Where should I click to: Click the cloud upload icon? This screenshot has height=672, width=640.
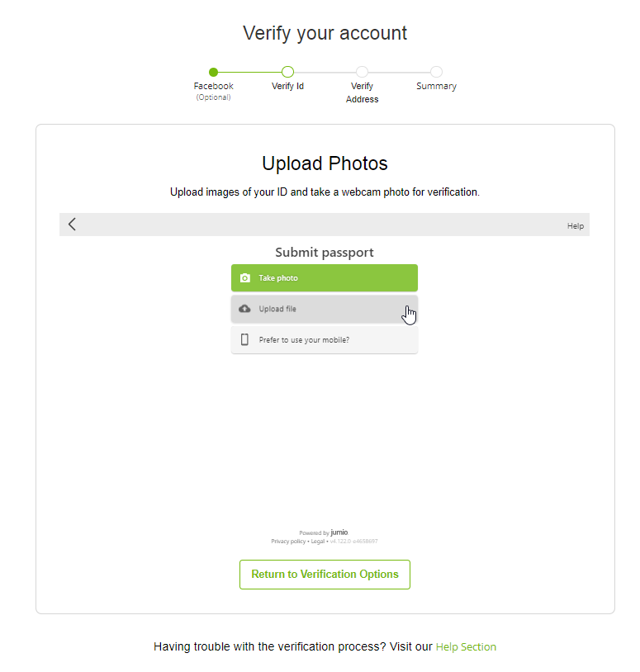(x=244, y=308)
